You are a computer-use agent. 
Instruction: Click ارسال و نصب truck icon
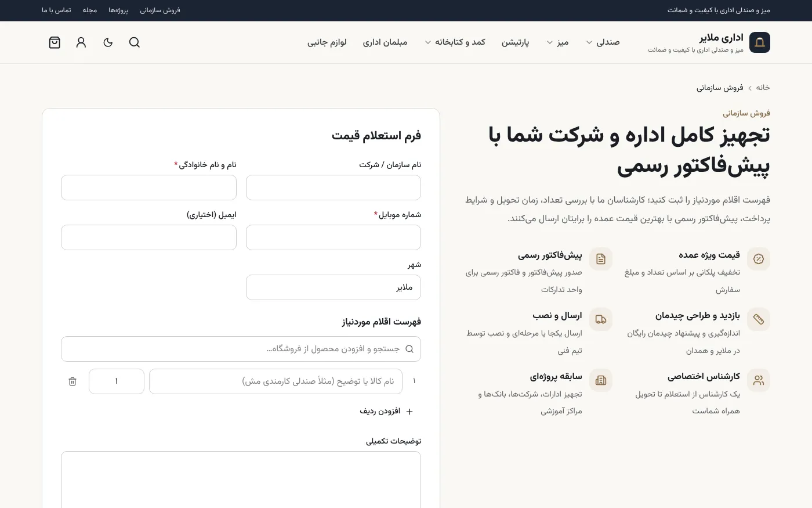click(601, 319)
